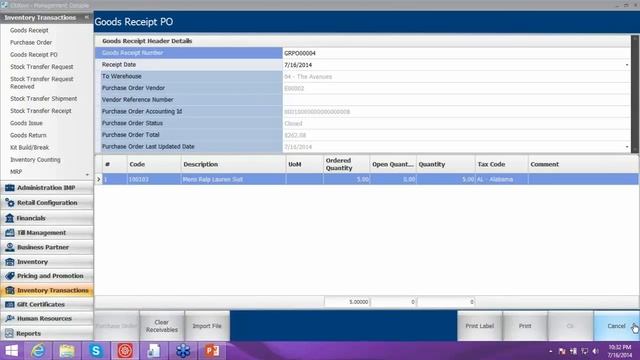Click the volume icon in system tray

[x=596, y=351]
